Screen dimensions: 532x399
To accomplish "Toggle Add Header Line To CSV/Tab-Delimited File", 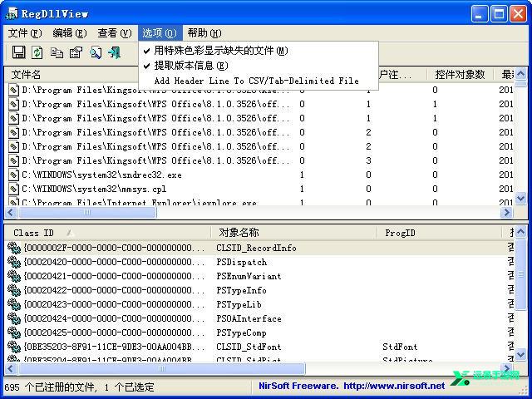I will coord(259,81).
